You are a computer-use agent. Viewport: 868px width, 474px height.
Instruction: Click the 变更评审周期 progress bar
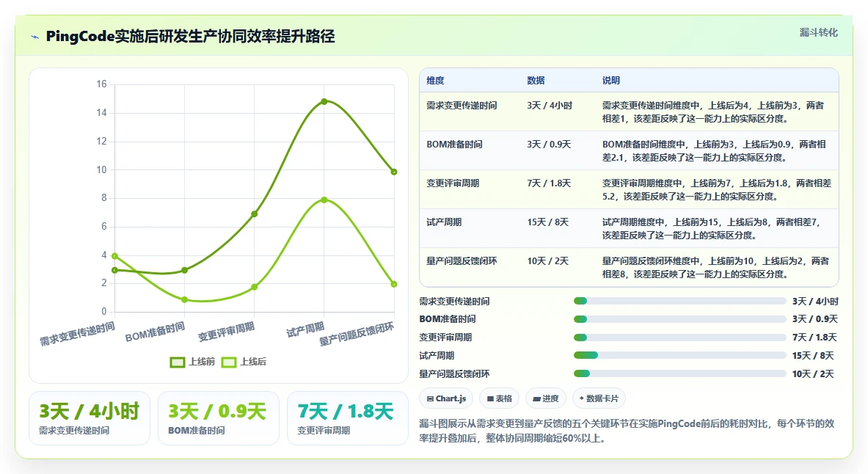[x=679, y=338]
